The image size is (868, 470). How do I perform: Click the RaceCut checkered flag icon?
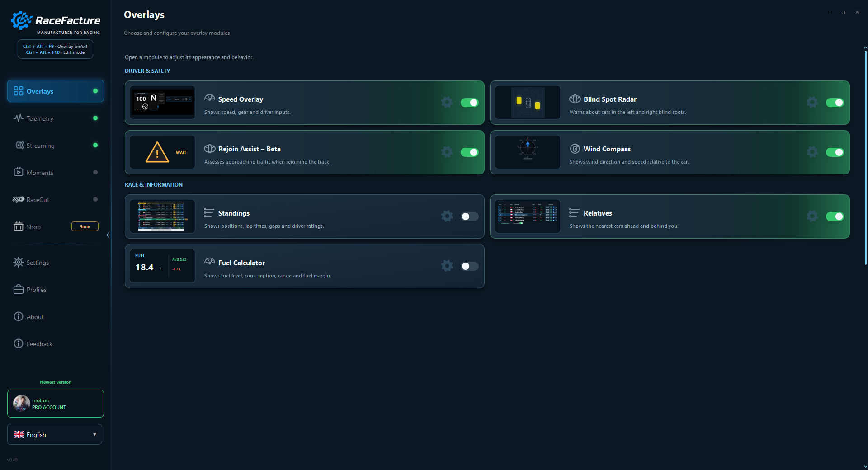tap(19, 199)
